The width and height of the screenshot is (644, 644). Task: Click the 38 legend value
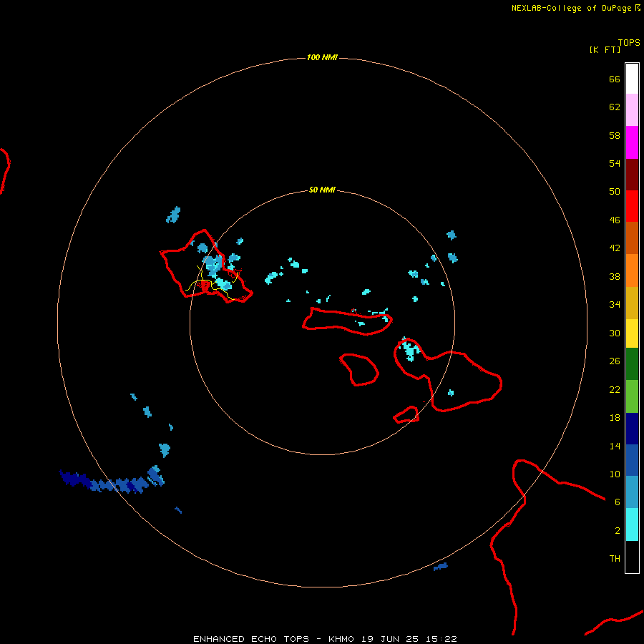[x=615, y=276]
